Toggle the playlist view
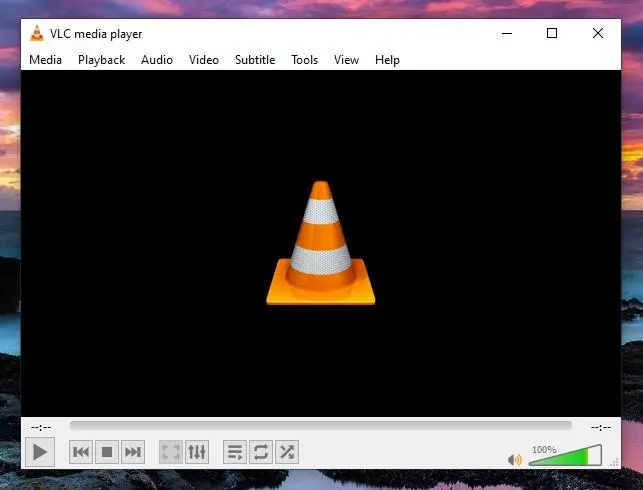The width and height of the screenshot is (643, 490). click(x=235, y=452)
